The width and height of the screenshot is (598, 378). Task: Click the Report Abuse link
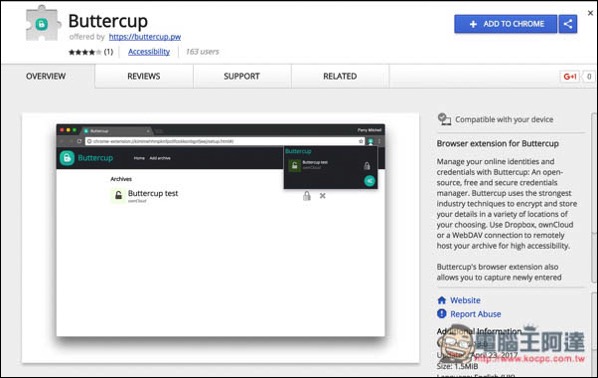tap(476, 314)
